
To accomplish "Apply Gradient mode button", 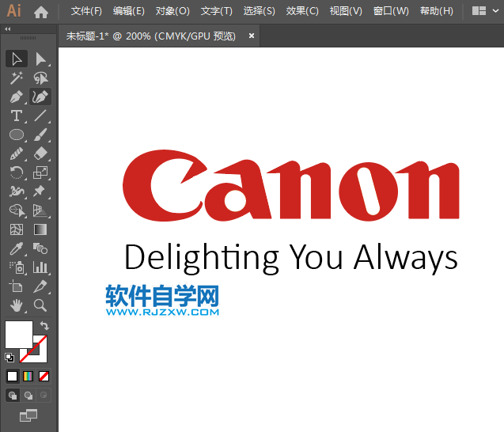I will point(28,376).
